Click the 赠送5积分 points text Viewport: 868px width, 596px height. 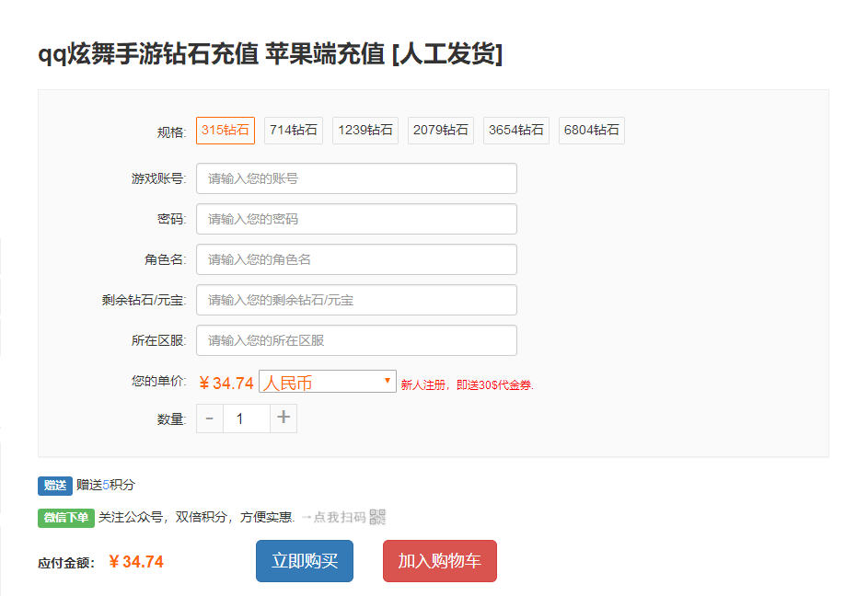(106, 486)
